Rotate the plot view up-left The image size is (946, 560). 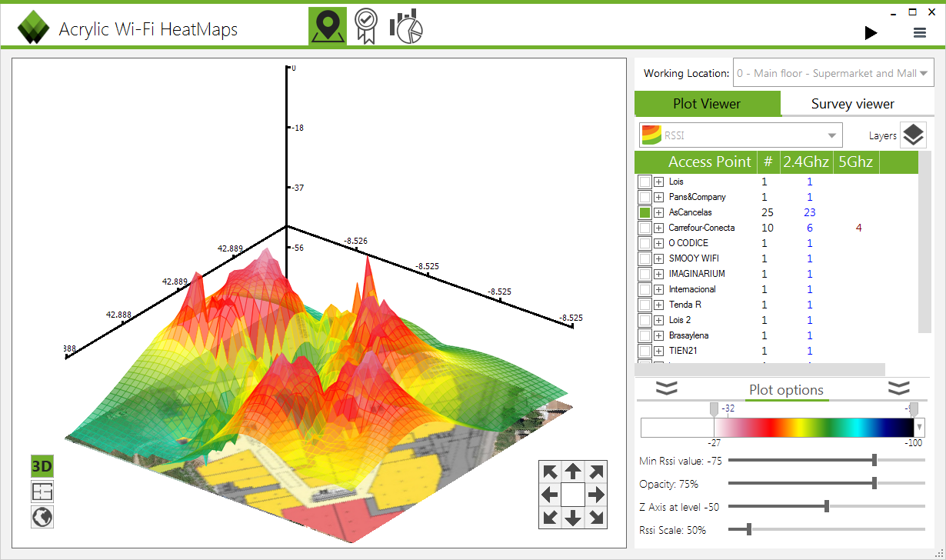[x=550, y=472]
